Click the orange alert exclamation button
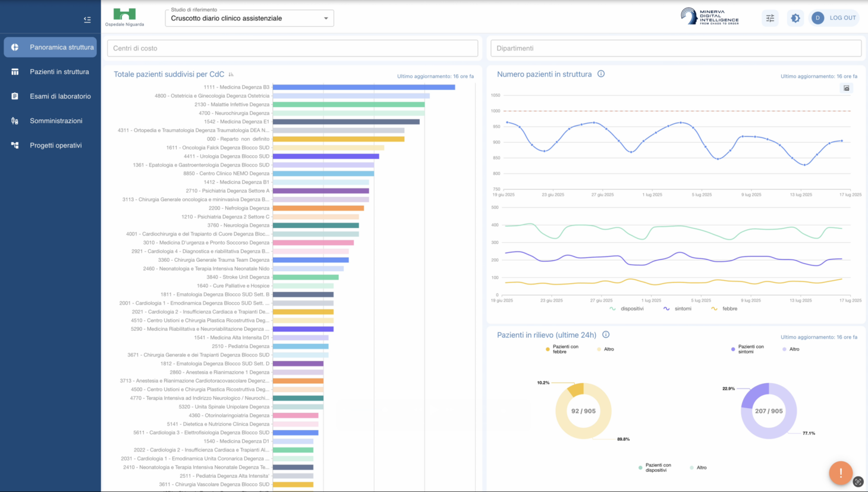Viewport: 868px width, 492px height. point(841,473)
